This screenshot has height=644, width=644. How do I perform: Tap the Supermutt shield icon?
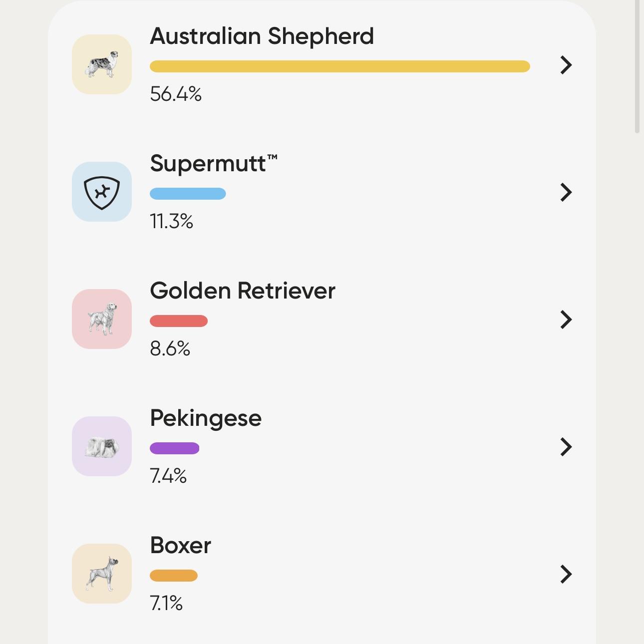[x=102, y=192]
